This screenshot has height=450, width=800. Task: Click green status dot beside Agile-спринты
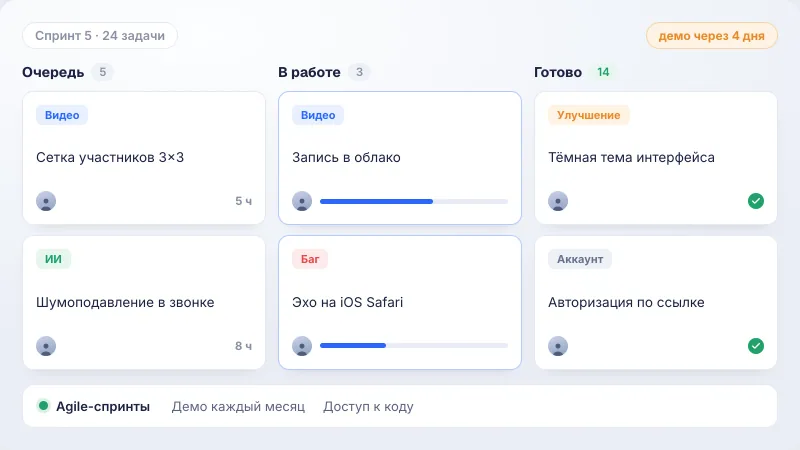pos(43,406)
